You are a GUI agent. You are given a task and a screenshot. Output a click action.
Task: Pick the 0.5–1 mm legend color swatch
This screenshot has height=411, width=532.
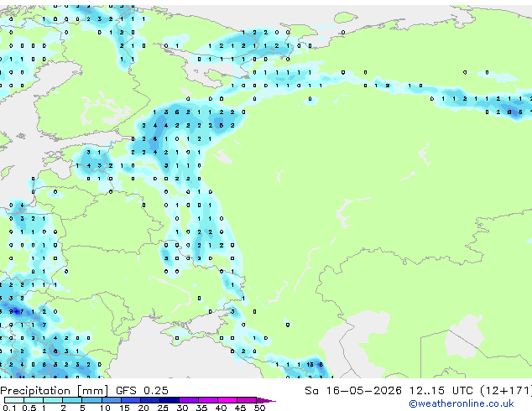34,400
